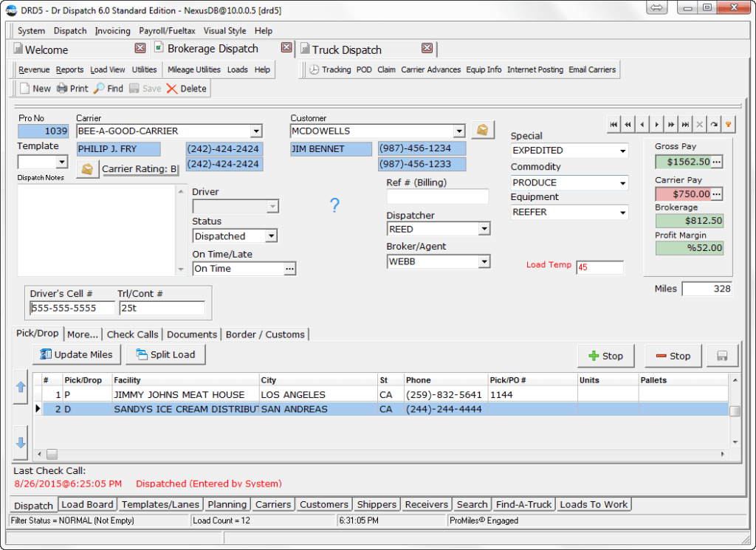Expand the Status dropdown showing Dispatched
Viewport: 756px width, 550px height.
[x=272, y=236]
